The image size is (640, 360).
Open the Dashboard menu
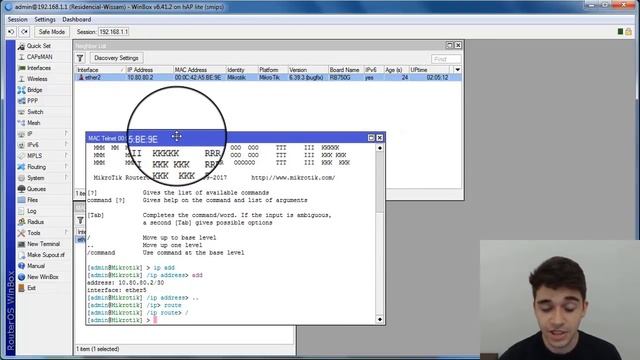(x=77, y=20)
